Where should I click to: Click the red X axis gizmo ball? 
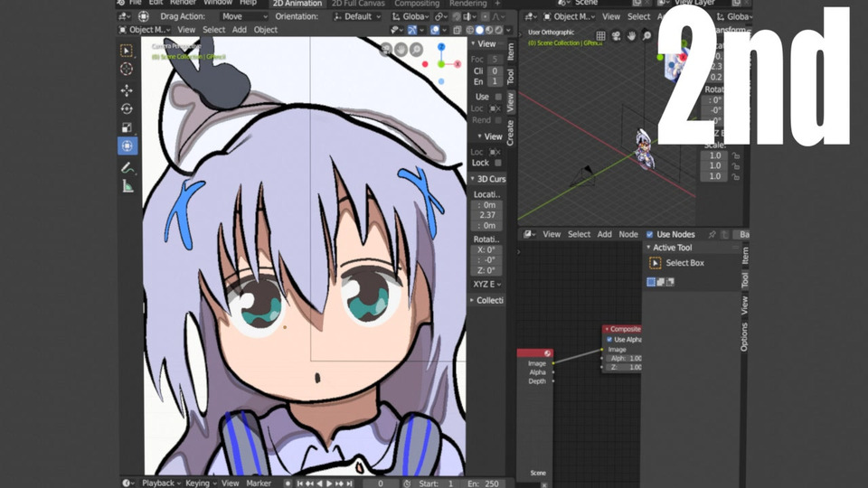(458, 64)
